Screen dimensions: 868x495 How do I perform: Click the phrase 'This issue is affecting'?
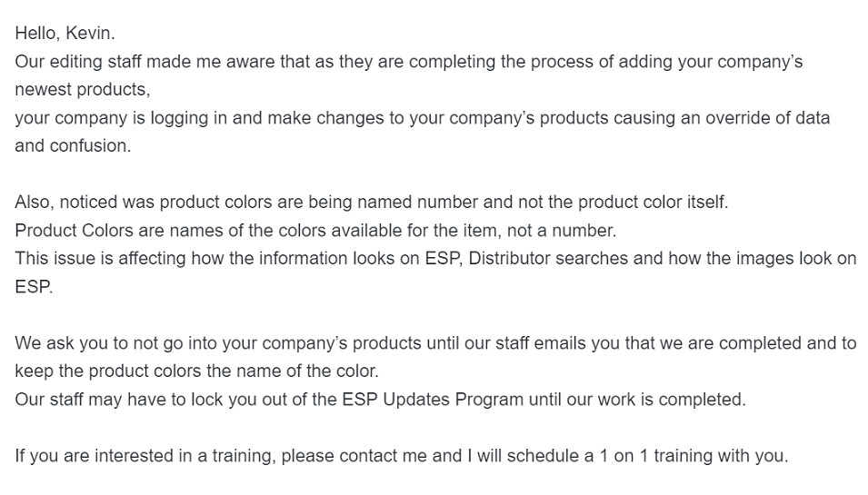(100, 259)
